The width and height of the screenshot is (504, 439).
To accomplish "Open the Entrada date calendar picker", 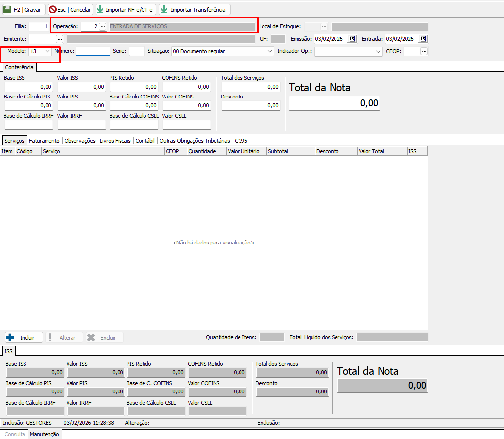I will [x=423, y=39].
